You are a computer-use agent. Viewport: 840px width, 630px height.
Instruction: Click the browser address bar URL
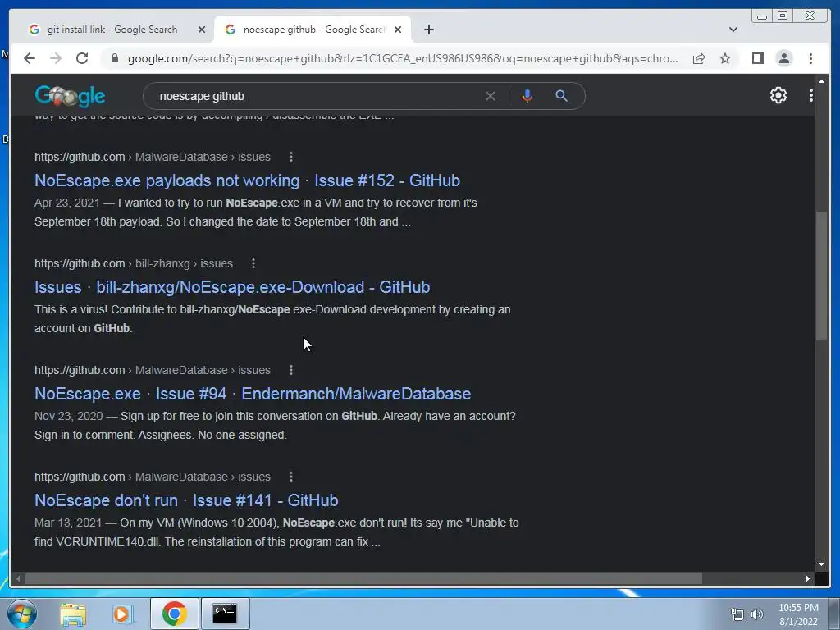click(x=402, y=58)
